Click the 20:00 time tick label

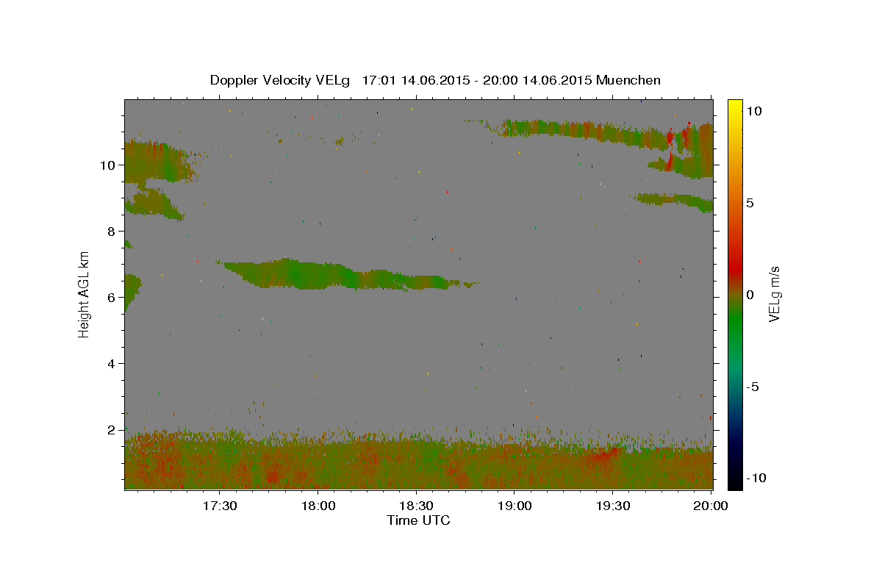pyautogui.click(x=711, y=506)
